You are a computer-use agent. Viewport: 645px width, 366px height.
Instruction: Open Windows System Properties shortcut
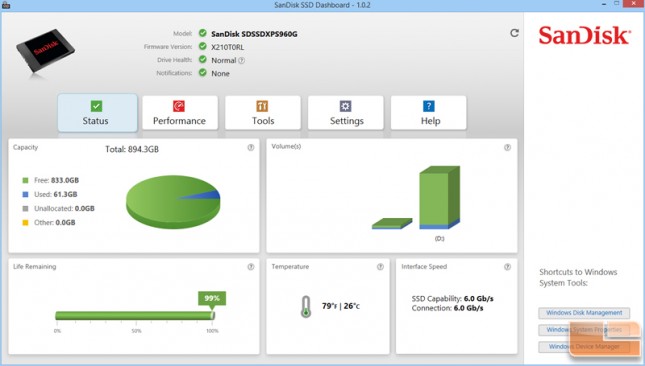584,330
